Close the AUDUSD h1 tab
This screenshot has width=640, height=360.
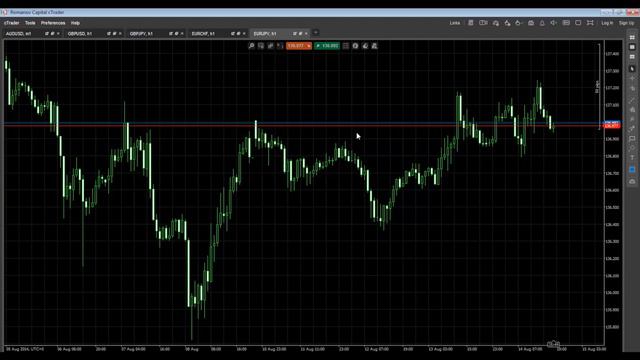click(58, 33)
